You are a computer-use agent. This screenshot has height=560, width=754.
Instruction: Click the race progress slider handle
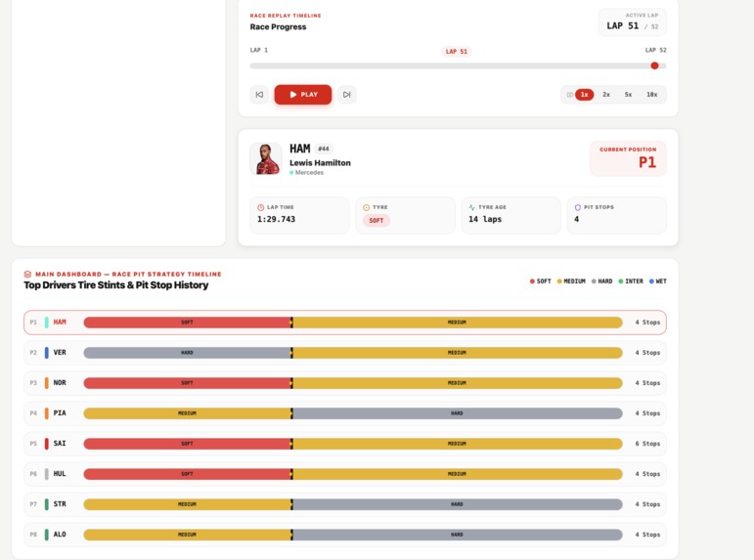[x=654, y=65]
